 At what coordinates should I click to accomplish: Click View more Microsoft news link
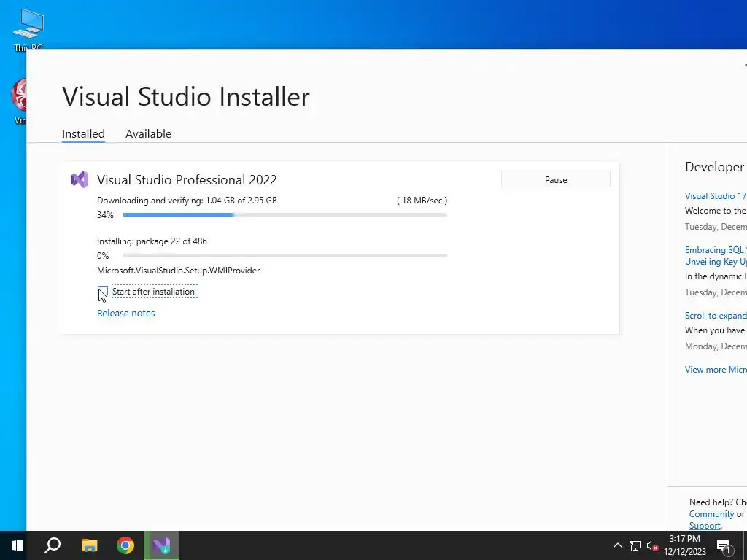715,369
